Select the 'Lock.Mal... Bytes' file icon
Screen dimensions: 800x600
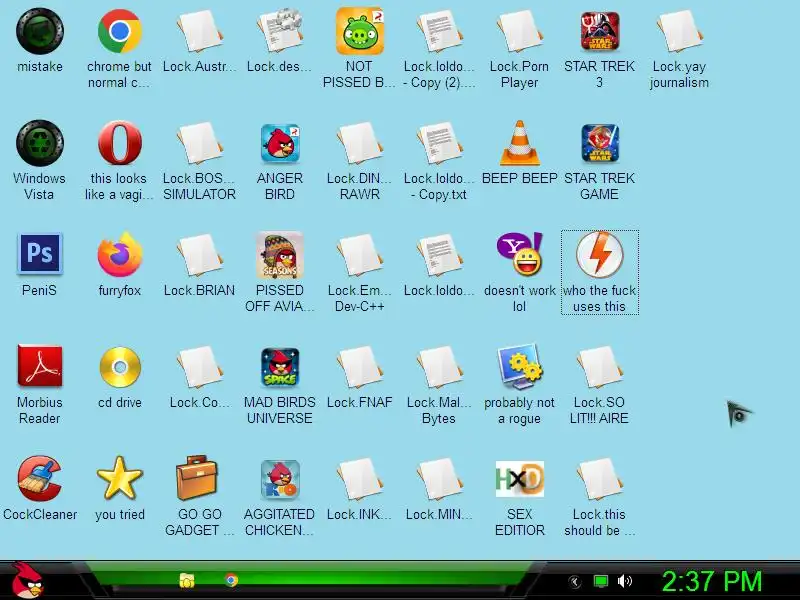(x=439, y=367)
